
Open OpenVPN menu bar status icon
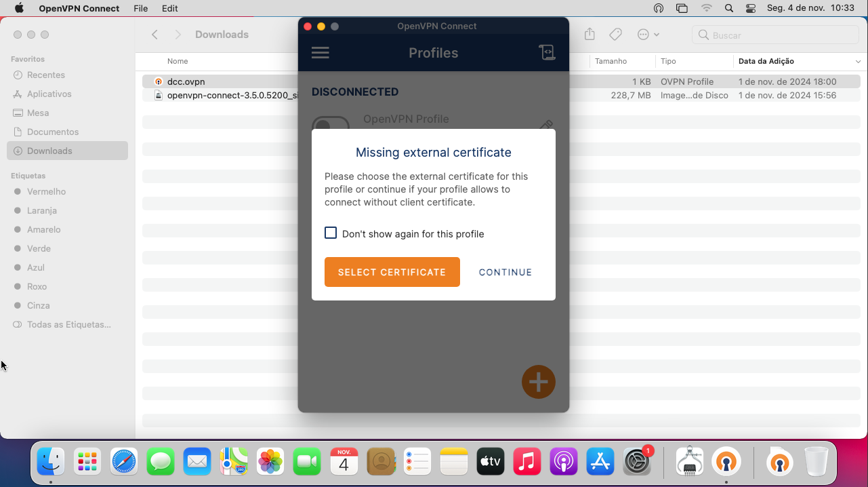(x=658, y=8)
